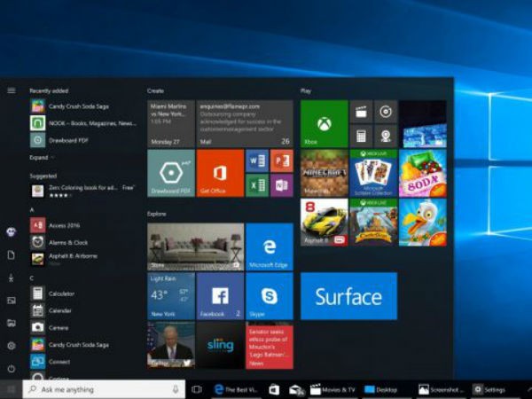Viewport: 532px width, 399px height.
Task: Open the Sling TV tile
Action: (219, 344)
